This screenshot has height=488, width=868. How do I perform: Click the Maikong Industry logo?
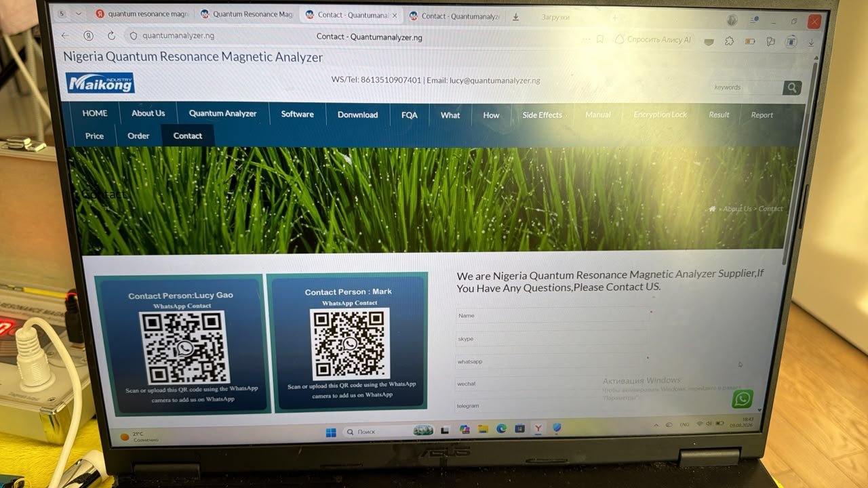click(x=100, y=83)
